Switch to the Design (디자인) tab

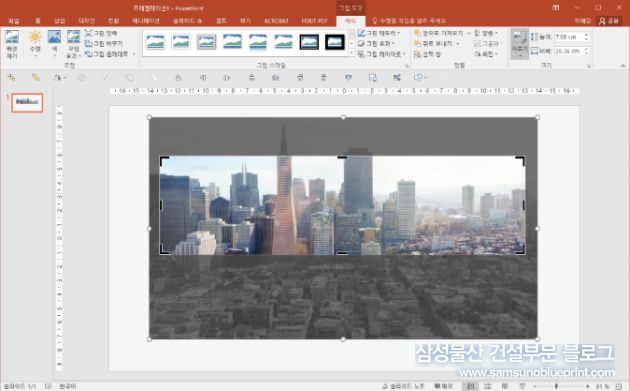[x=86, y=21]
